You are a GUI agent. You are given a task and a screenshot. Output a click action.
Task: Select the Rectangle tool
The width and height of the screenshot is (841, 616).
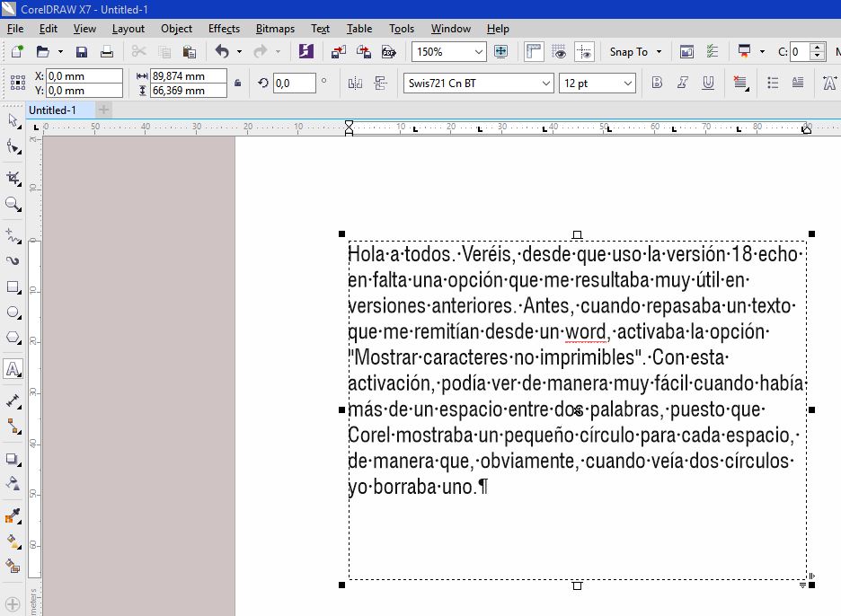coord(13,287)
